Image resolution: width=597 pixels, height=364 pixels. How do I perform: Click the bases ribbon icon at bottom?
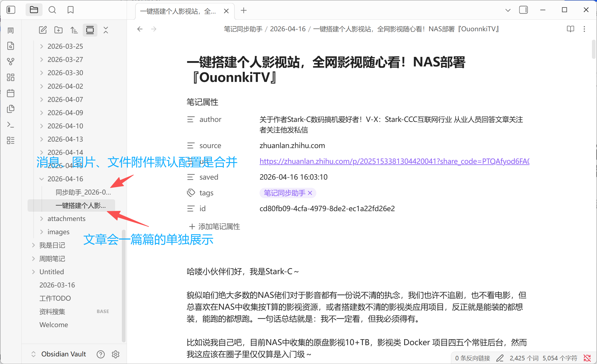[11, 140]
